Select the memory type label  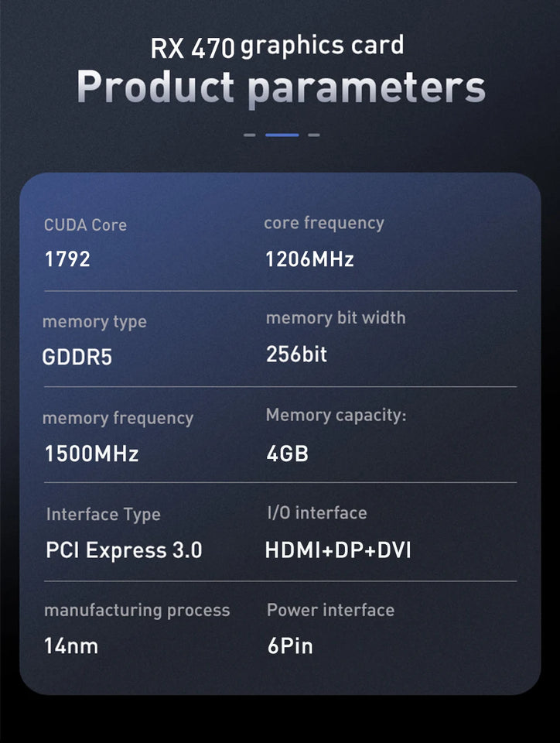[x=94, y=322]
